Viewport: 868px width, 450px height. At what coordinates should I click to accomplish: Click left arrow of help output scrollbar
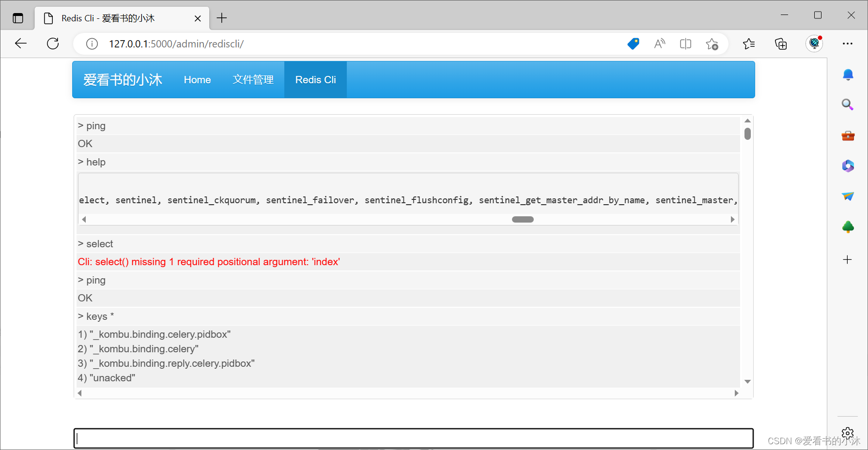[84, 219]
